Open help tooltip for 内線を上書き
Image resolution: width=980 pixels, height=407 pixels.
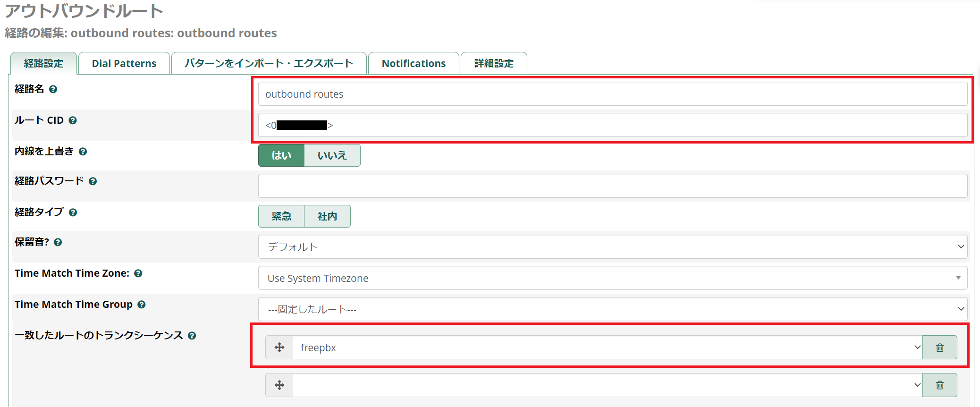(83, 152)
